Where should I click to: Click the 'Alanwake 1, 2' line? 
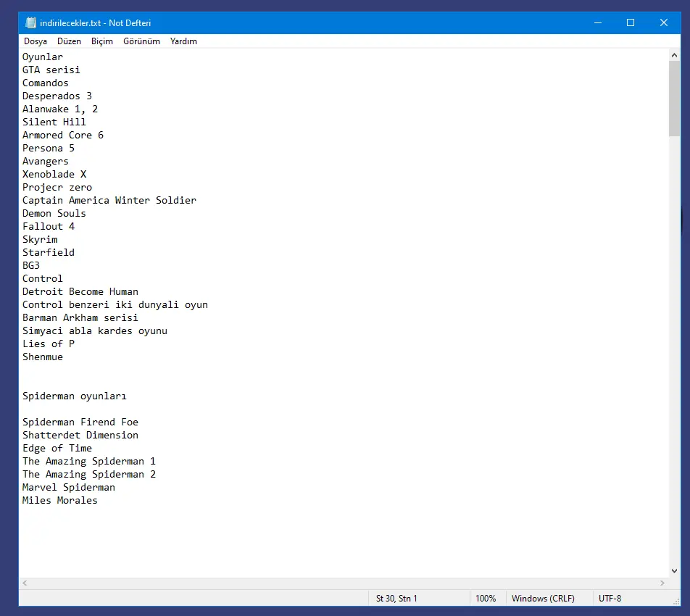tap(60, 109)
